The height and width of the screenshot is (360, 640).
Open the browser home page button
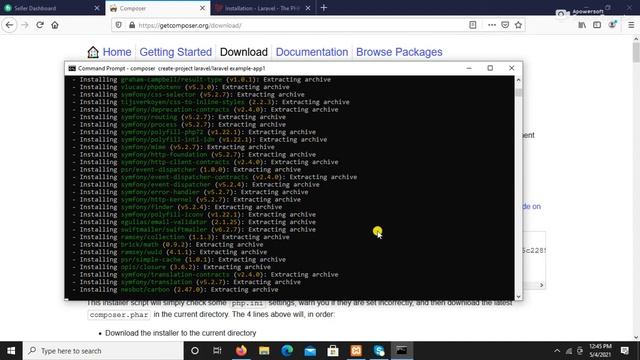(x=55, y=25)
